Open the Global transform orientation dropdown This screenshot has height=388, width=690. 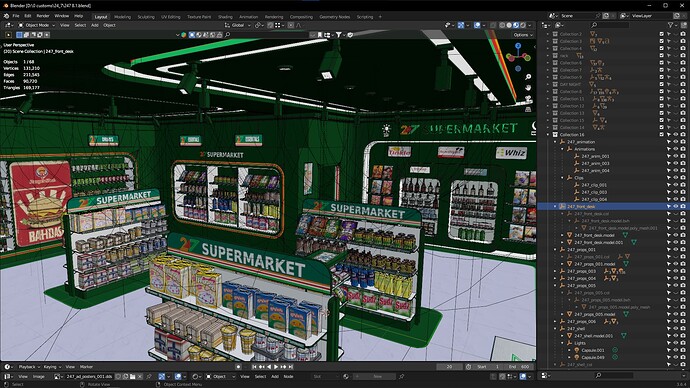238,25
